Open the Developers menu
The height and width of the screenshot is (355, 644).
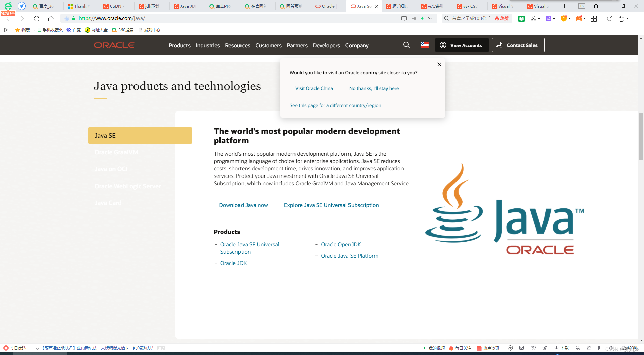pyautogui.click(x=326, y=45)
